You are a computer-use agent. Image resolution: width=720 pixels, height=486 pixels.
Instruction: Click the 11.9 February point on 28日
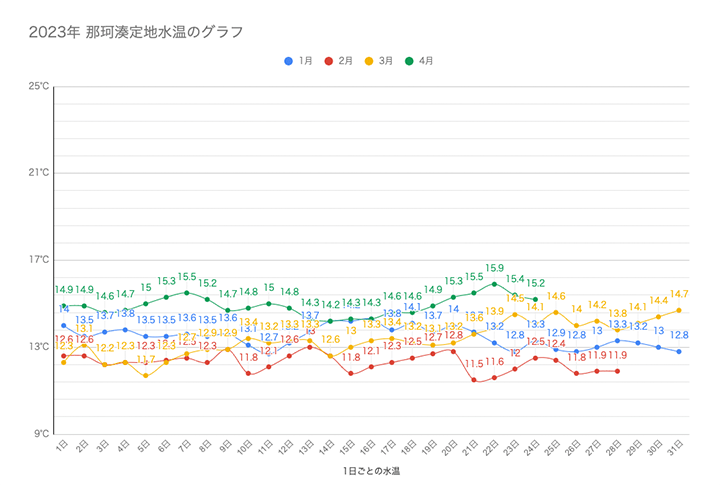click(x=618, y=371)
